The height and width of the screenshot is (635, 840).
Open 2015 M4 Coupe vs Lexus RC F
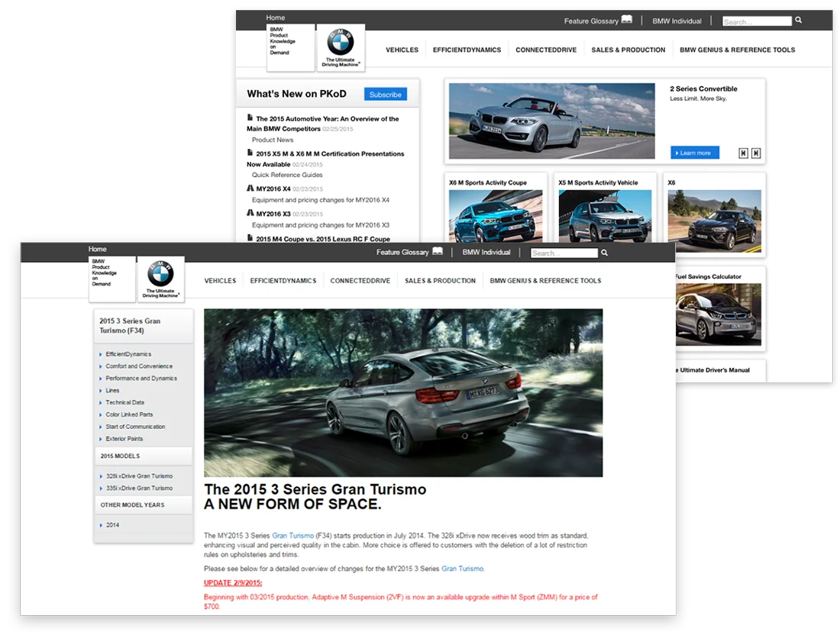tap(323, 239)
